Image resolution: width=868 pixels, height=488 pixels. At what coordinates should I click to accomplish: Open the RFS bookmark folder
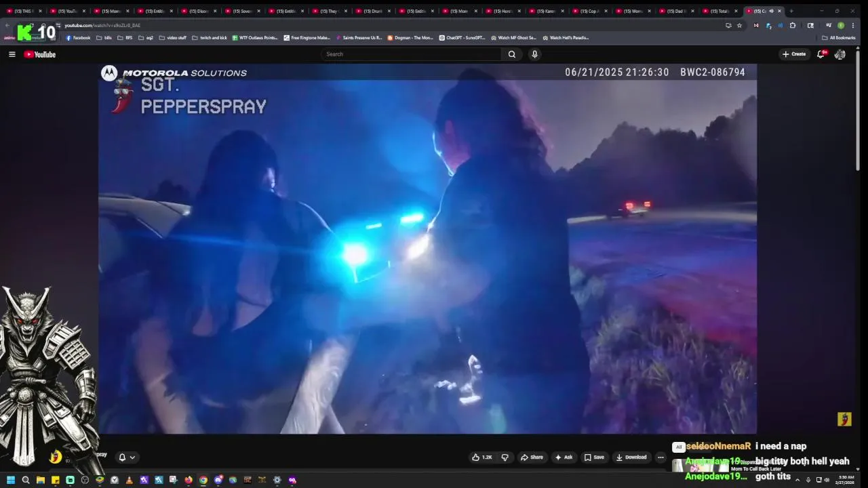point(125,38)
